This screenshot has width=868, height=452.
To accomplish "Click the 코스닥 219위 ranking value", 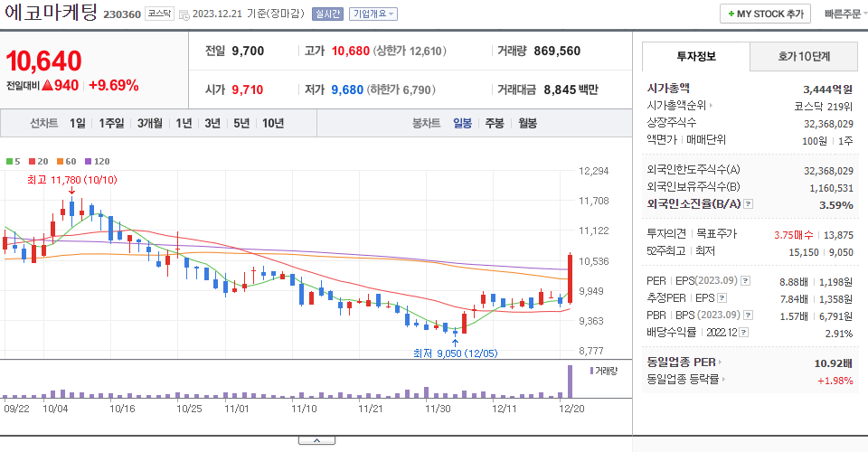I will point(823,107).
